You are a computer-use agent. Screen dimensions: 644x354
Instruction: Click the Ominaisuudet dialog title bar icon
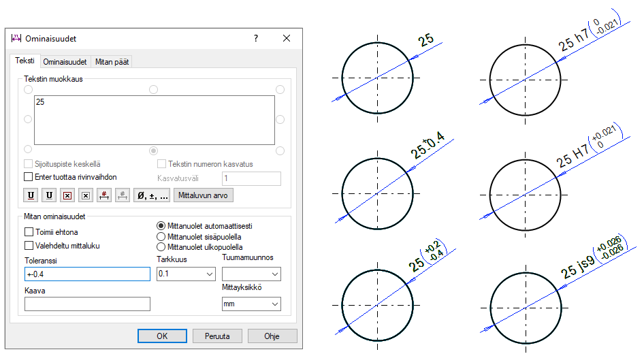click(17, 39)
